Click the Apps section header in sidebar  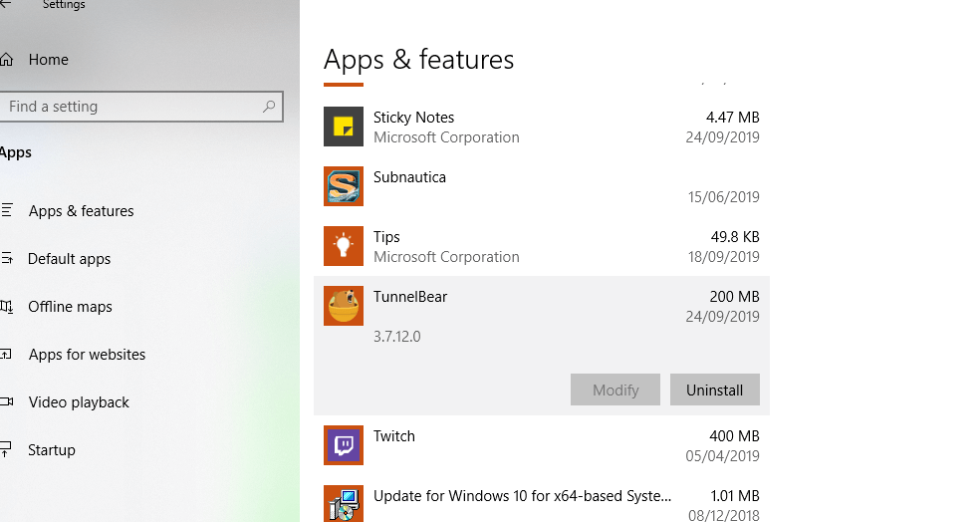(16, 152)
